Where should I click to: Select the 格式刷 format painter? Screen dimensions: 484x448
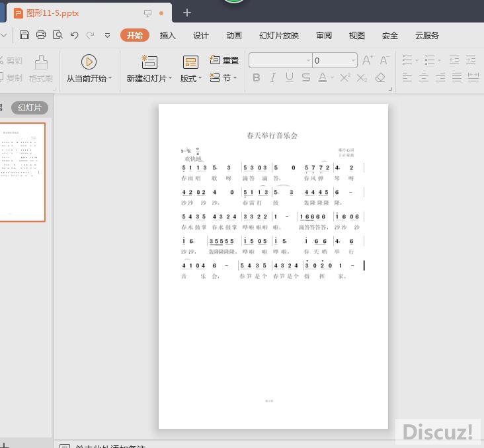click(x=41, y=69)
